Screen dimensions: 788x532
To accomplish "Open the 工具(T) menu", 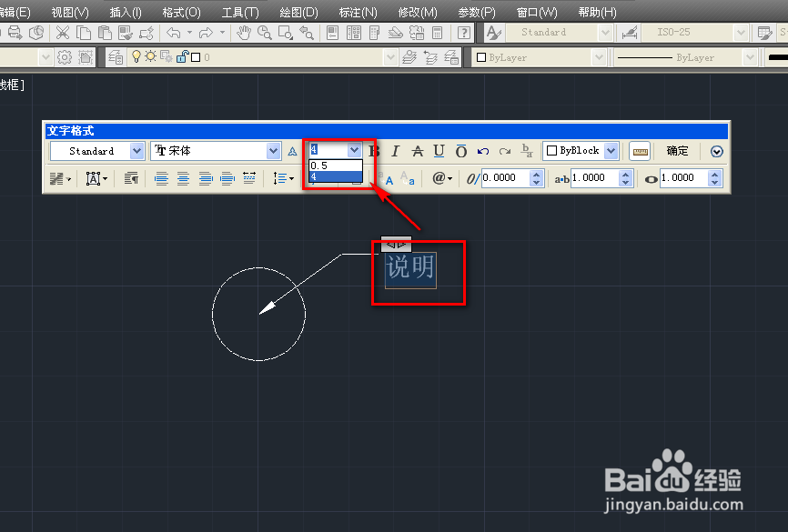I will click(x=240, y=12).
